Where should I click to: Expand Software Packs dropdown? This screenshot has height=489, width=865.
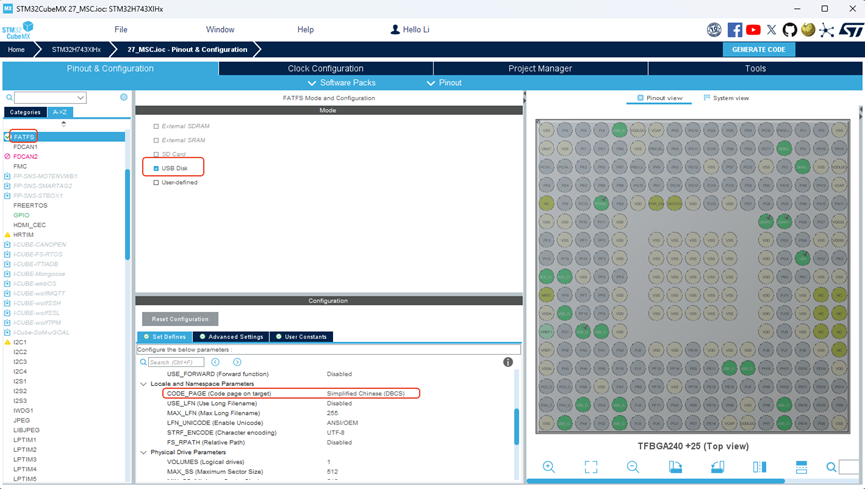pyautogui.click(x=341, y=83)
